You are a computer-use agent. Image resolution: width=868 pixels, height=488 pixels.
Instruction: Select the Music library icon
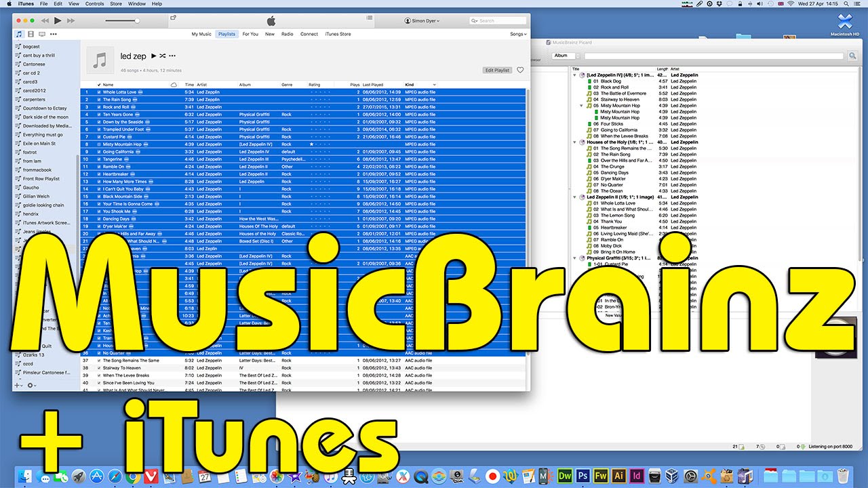(19, 34)
